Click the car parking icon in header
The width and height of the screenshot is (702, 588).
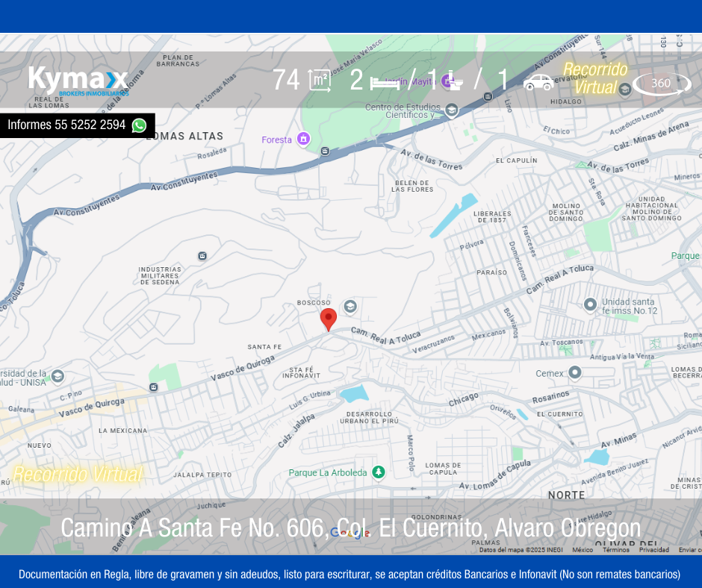(x=538, y=82)
